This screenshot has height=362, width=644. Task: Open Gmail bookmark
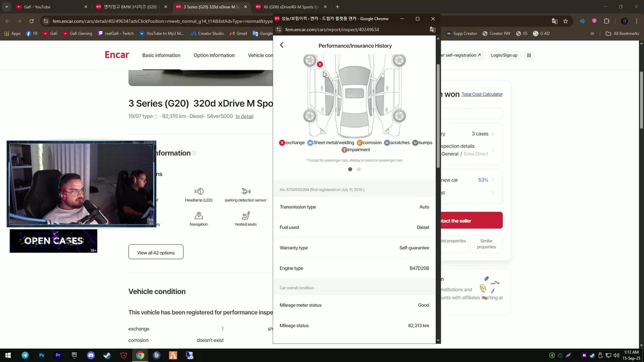tap(238, 34)
